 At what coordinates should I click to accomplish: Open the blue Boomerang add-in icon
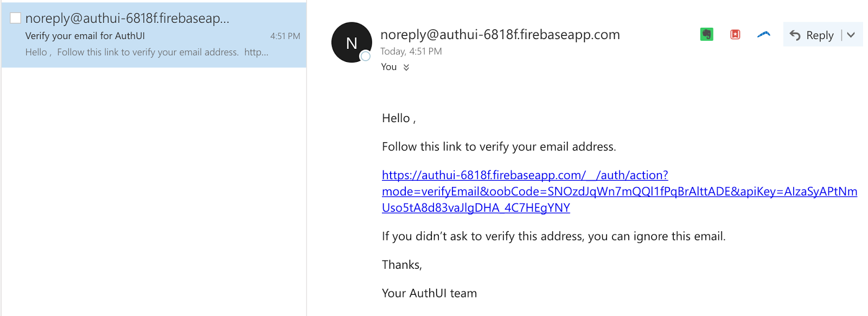point(764,35)
